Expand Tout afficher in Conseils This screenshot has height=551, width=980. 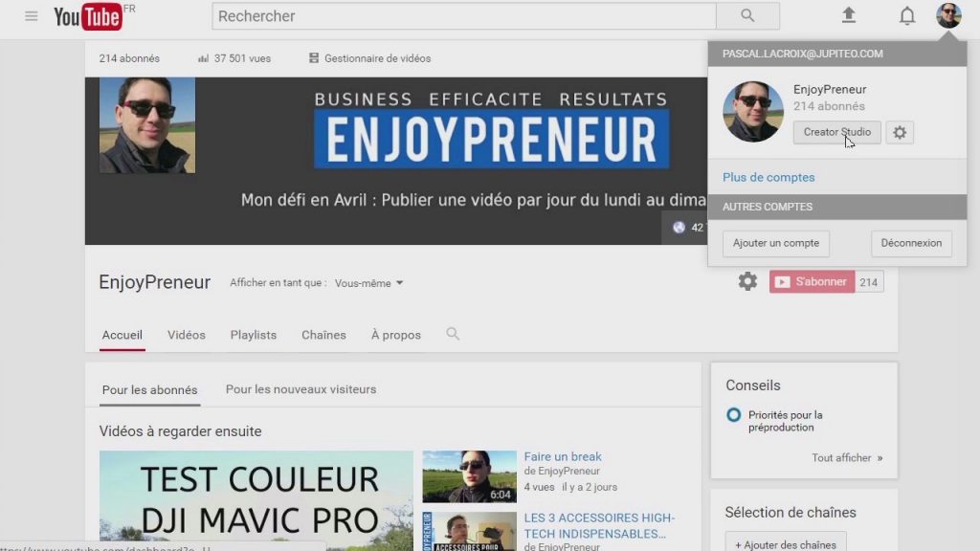coord(847,458)
